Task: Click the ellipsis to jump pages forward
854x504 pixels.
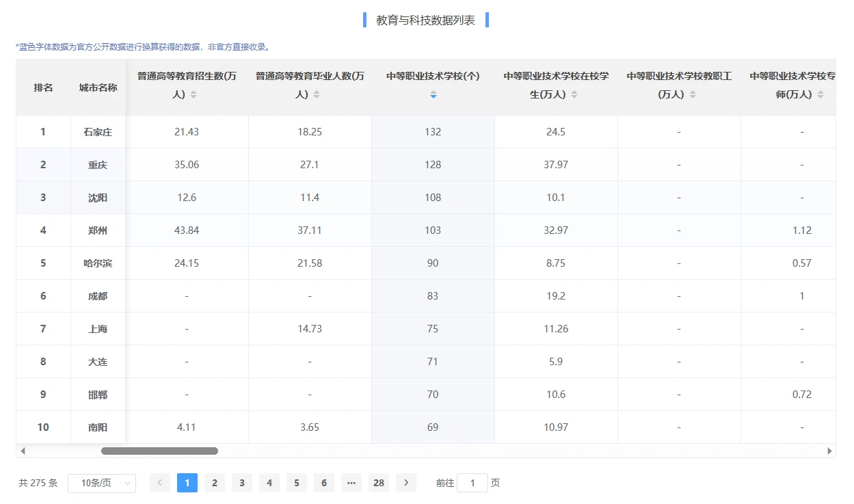Action: pos(351,483)
